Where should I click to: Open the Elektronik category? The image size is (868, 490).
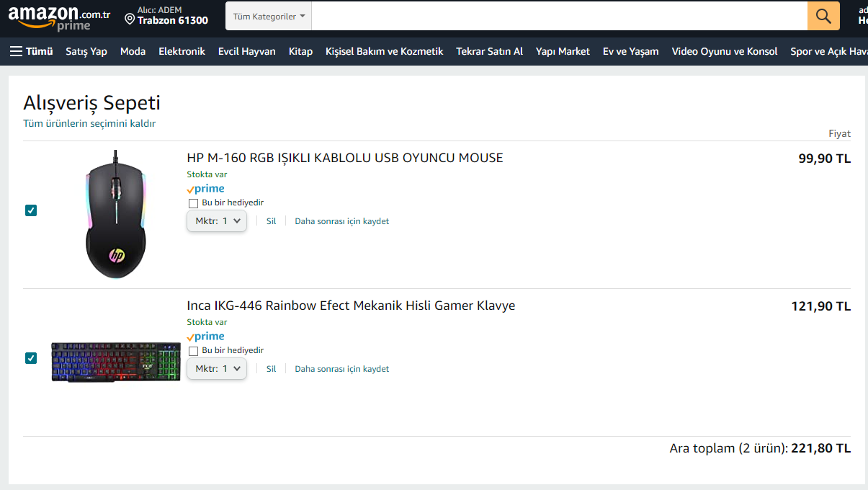coord(182,51)
